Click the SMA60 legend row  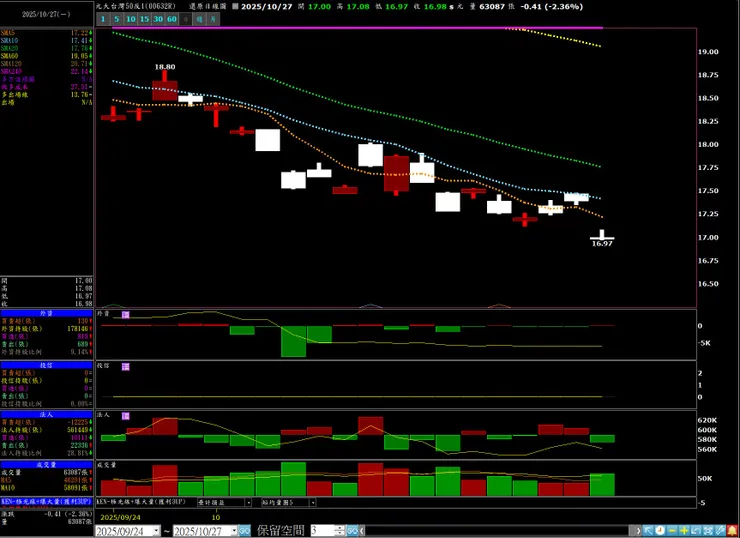click(x=46, y=56)
